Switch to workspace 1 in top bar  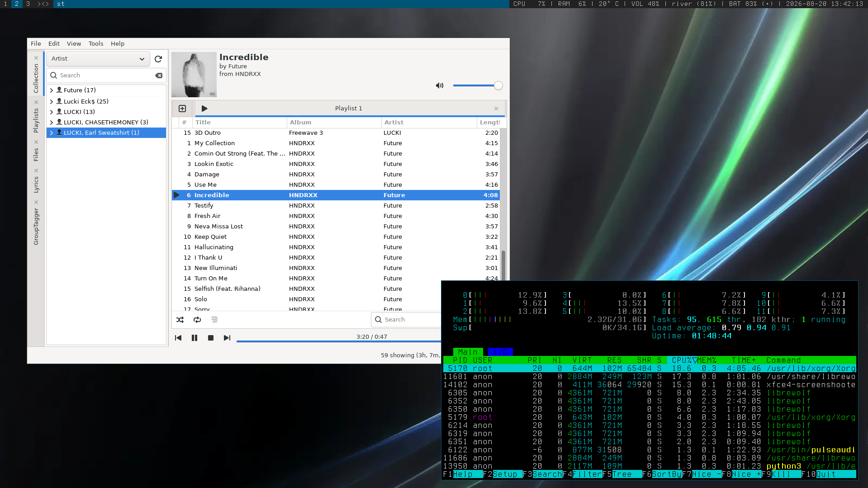(x=5, y=4)
